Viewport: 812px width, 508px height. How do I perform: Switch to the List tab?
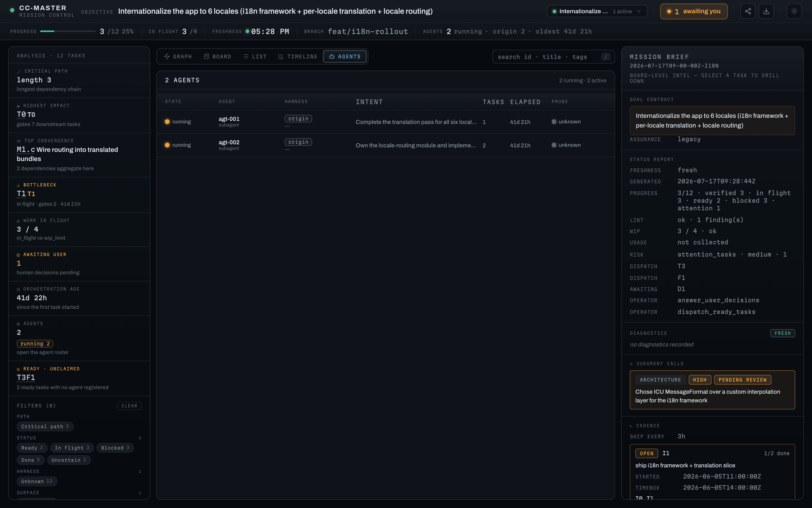[255, 56]
